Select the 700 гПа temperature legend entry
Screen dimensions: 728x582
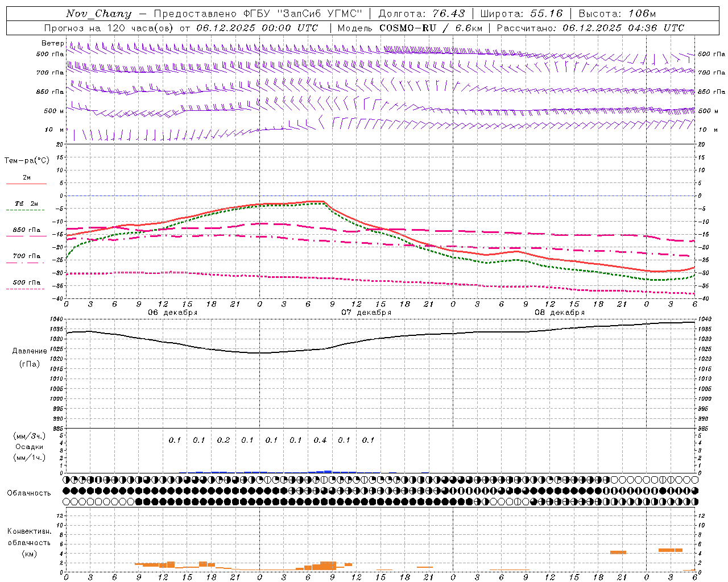pos(27,256)
